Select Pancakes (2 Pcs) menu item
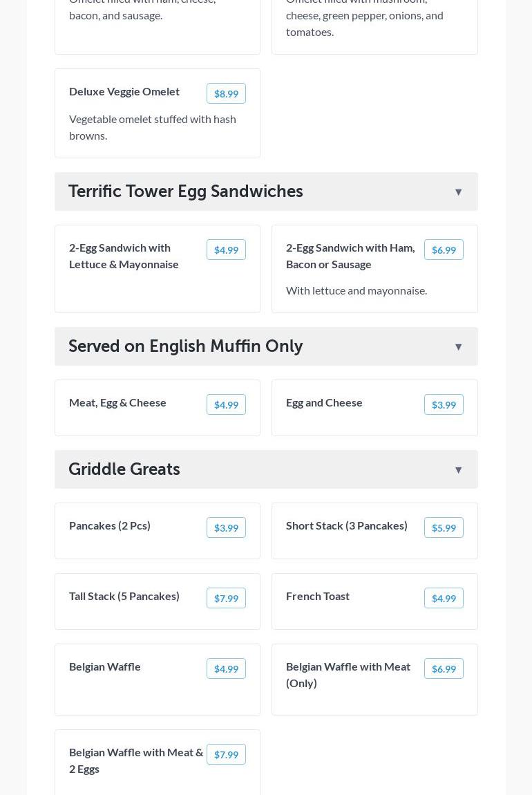The width and height of the screenshot is (532, 795). pos(110,525)
